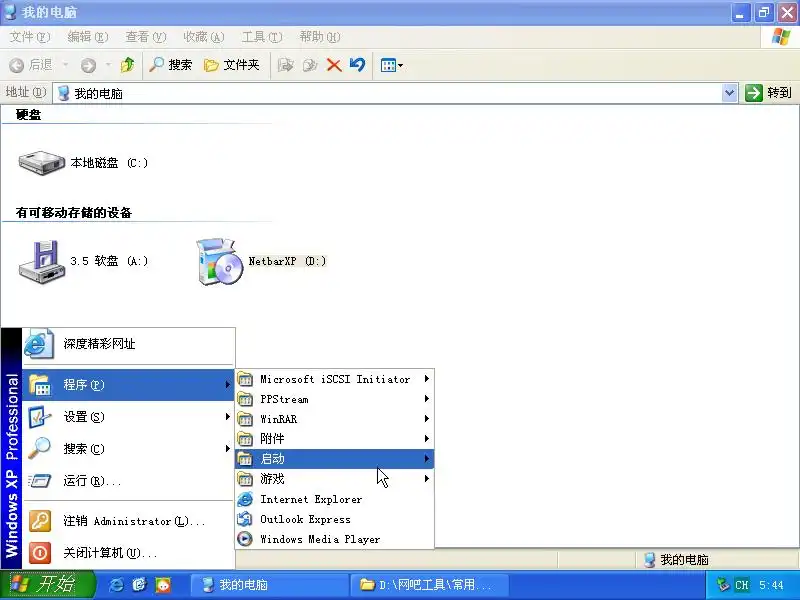Viewport: 800px width, 600px height.
Task: Open Search (搜索) in Start menu
Action: 129,448
